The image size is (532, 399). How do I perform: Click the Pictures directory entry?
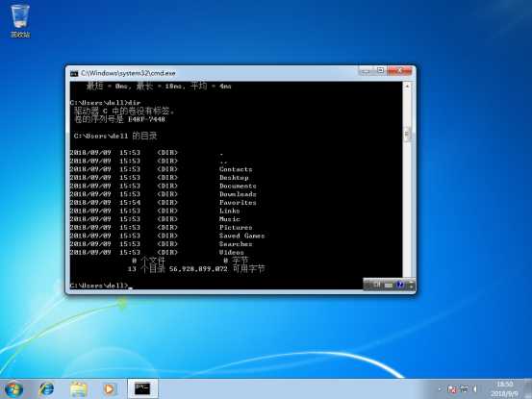coord(236,228)
